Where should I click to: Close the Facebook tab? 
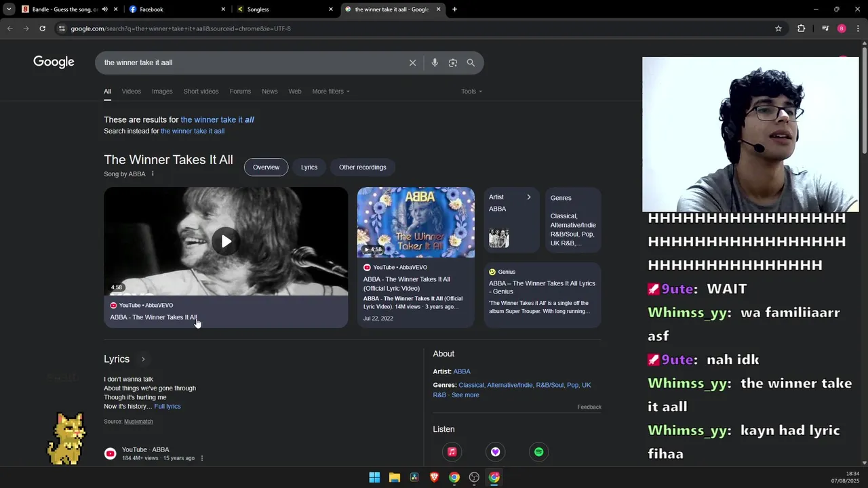click(223, 9)
